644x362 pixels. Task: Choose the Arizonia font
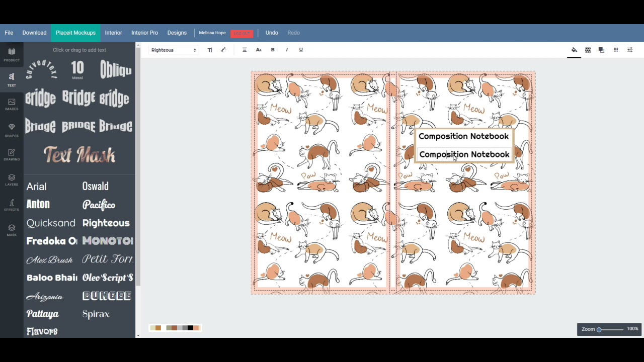[44, 296]
